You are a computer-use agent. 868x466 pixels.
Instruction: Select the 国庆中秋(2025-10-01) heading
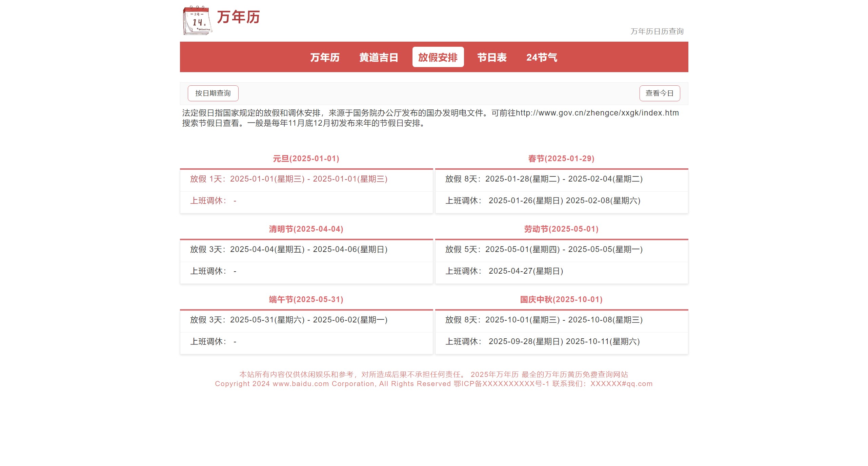[561, 299]
